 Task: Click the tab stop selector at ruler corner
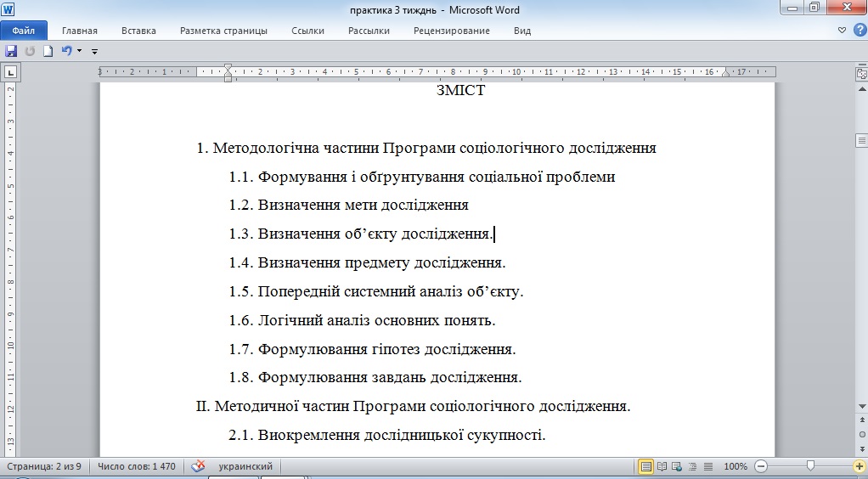click(x=10, y=72)
